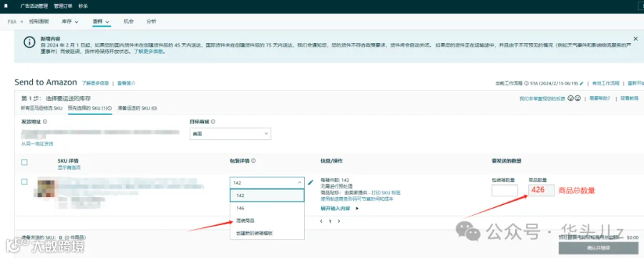Open the 库存 menu in the navigation
644x258 pixels.
pos(70,21)
